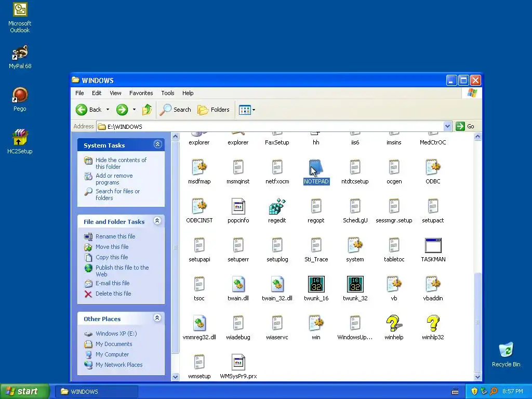The image size is (532, 399).
Task: Select the vmmreg32.dll file icon
Action: [x=199, y=323]
